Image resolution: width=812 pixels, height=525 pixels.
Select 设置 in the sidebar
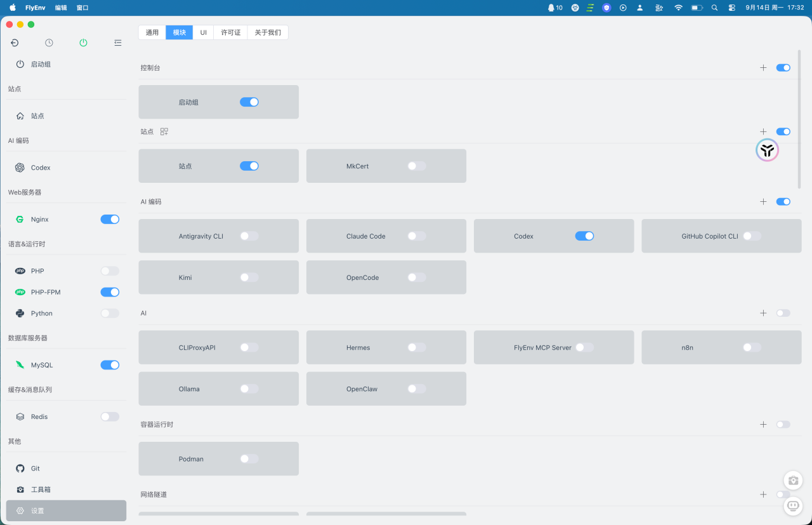[66, 510]
